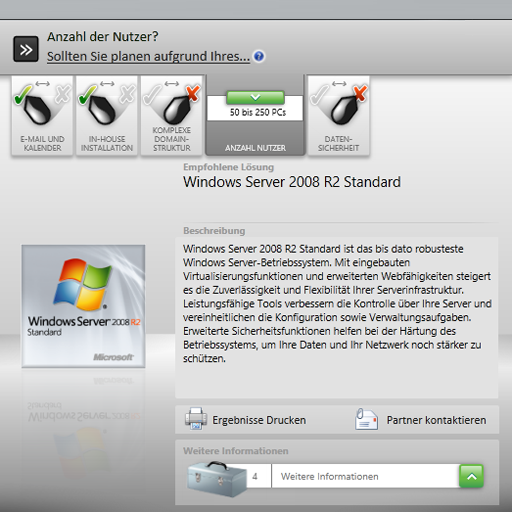Viewport: 512px width, 512px height.
Task: Open the 'Sollten Sie planen aufgrund Ihres...' link
Action: (148, 56)
